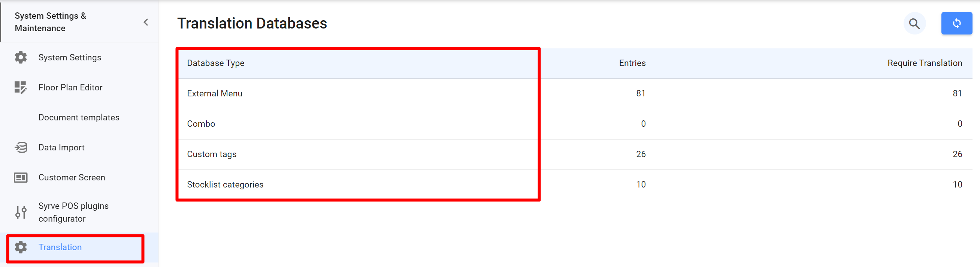Click the Customer Screen monitor icon
This screenshot has width=980, height=267.
[21, 177]
